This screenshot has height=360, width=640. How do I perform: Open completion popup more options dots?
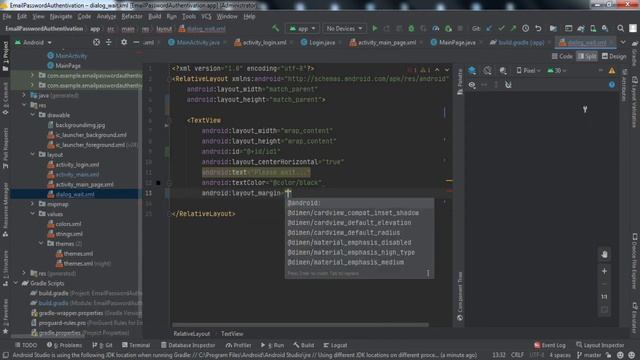tap(428, 273)
